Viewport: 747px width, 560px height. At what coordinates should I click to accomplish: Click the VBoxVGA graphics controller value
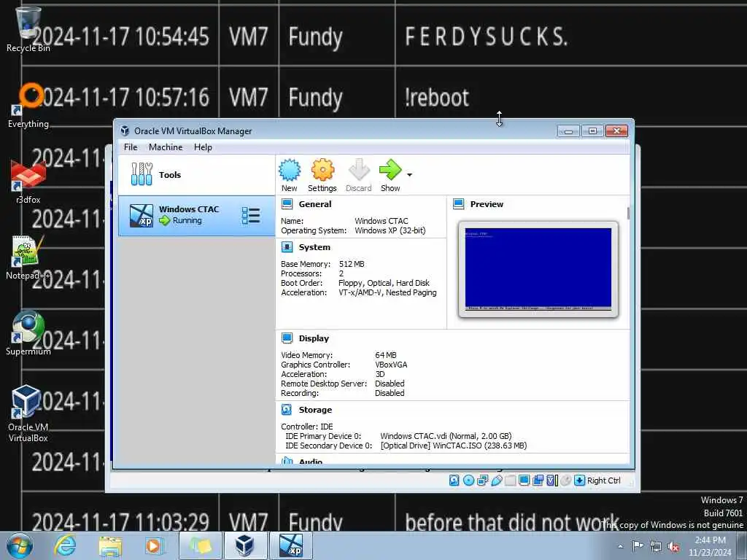coord(391,365)
